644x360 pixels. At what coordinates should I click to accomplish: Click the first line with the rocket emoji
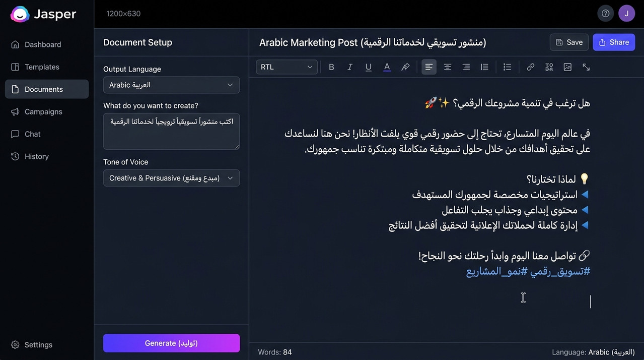coord(508,103)
